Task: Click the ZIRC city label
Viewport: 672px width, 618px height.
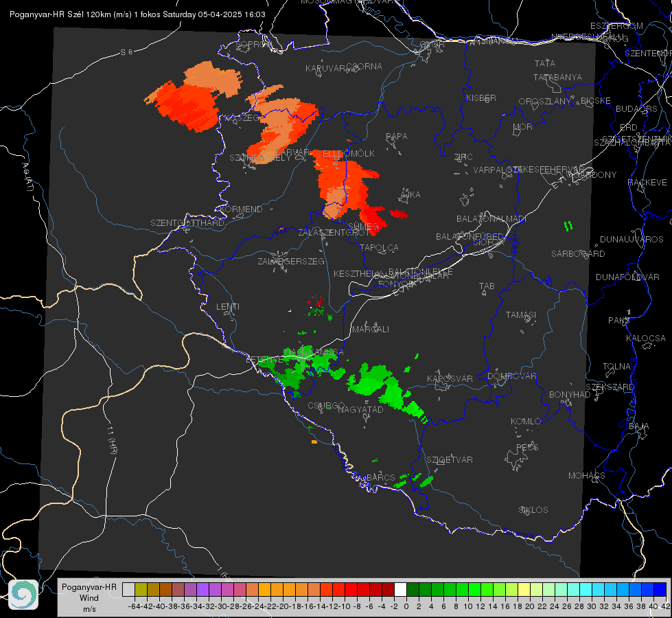Action: tap(463, 157)
